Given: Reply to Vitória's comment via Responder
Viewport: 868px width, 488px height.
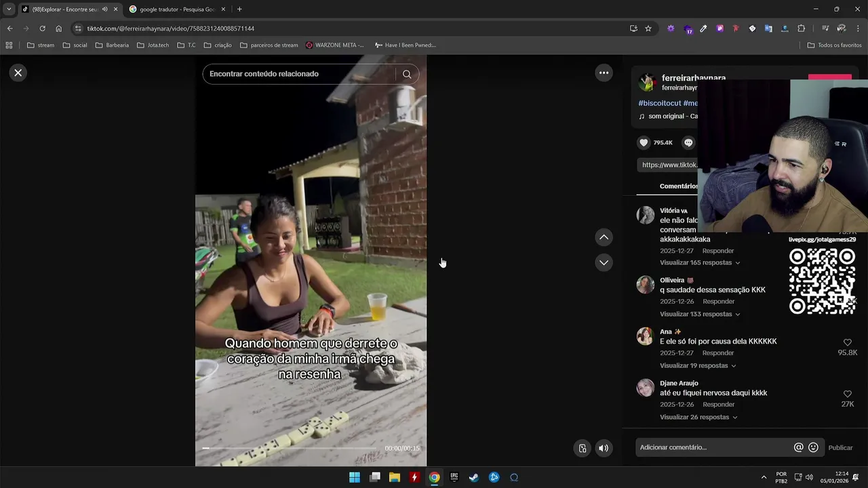Looking at the screenshot, I should click(x=718, y=251).
